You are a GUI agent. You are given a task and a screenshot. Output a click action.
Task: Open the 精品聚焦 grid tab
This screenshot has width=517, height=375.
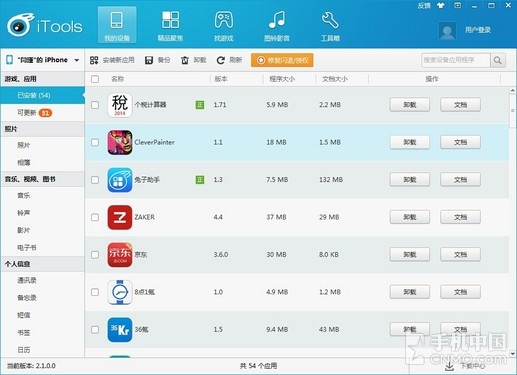tap(170, 25)
